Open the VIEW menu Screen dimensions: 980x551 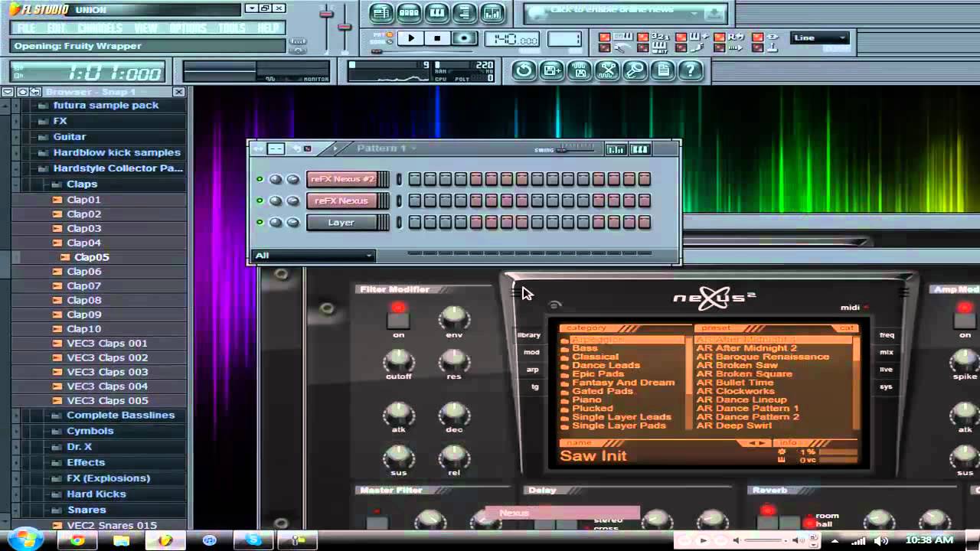pyautogui.click(x=145, y=28)
